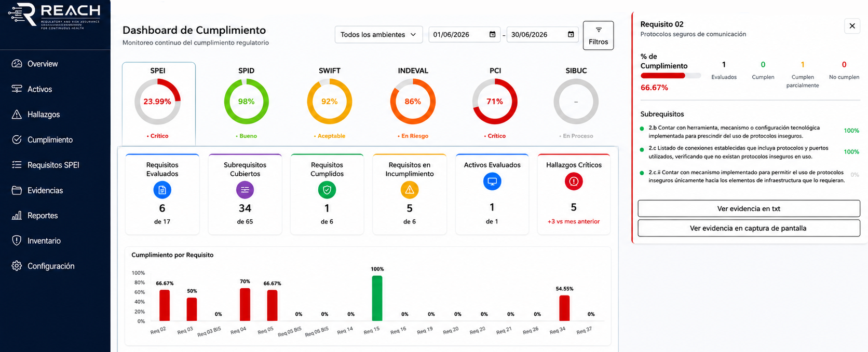868x352 pixels.
Task: Select the SPEI 23.99% compliance gauge
Action: coord(158,102)
